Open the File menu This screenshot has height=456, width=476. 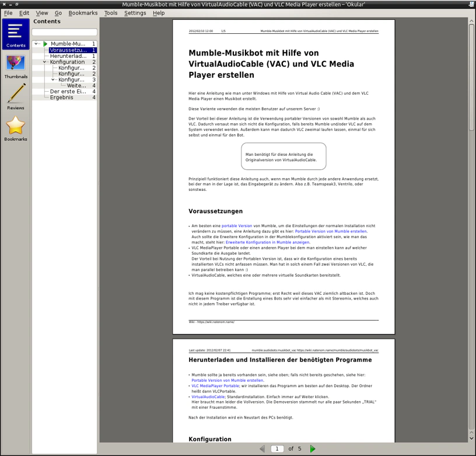pyautogui.click(x=8, y=13)
